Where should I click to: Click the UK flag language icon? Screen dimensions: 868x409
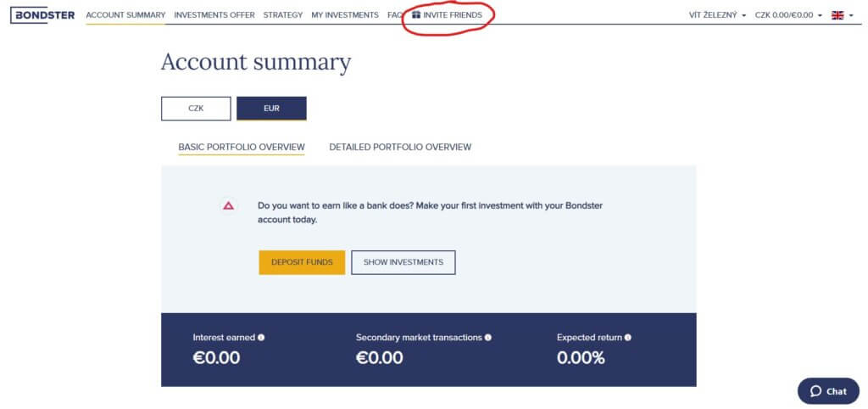[x=837, y=15]
